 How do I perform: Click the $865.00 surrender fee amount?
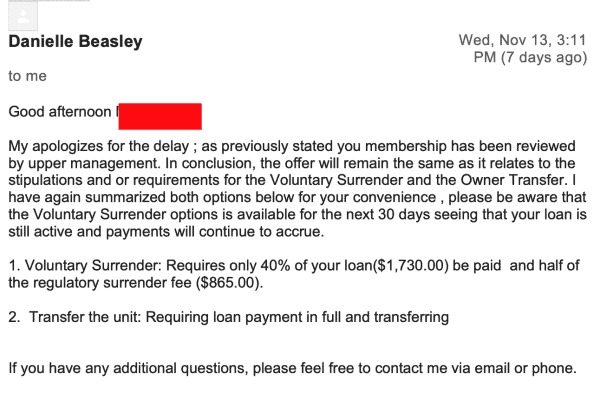pos(228,283)
